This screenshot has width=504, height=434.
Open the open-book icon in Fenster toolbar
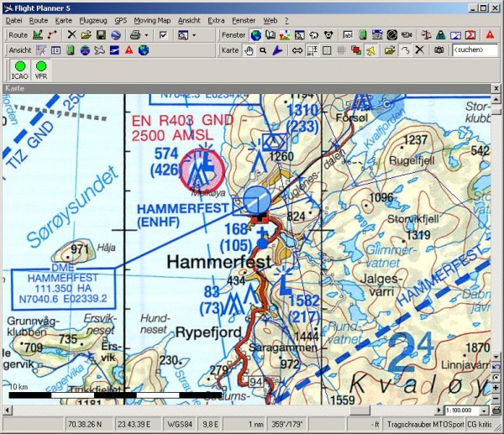tap(270, 34)
